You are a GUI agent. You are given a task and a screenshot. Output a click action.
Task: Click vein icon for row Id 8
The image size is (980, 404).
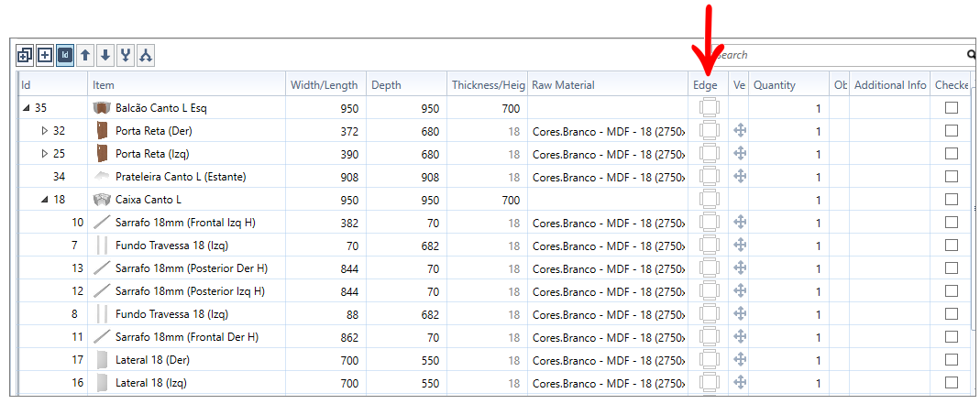740,313
